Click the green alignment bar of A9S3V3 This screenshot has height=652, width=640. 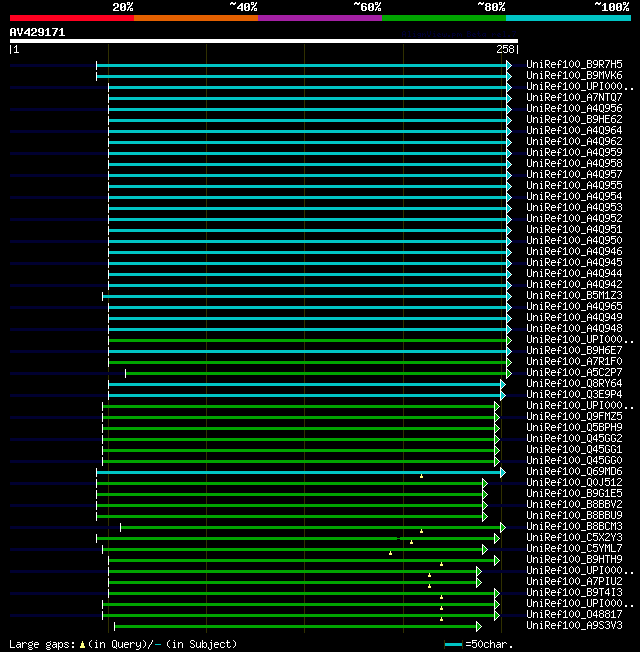click(295, 626)
